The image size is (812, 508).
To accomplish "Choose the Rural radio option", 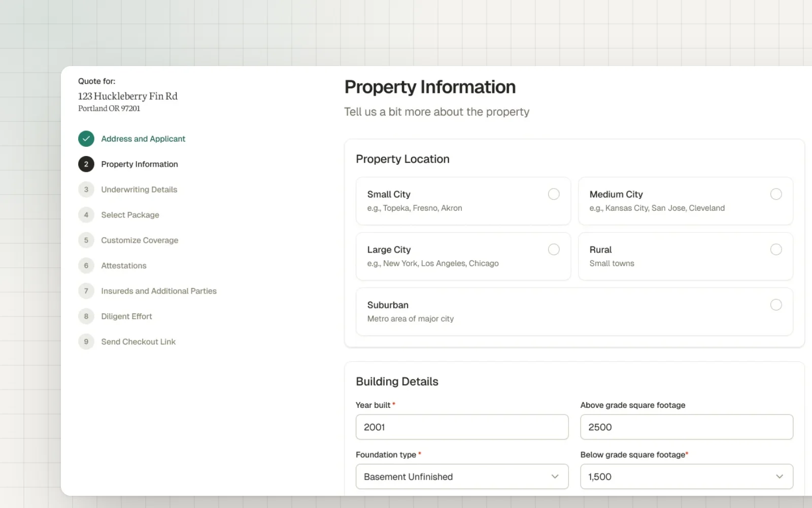I will tap(776, 249).
